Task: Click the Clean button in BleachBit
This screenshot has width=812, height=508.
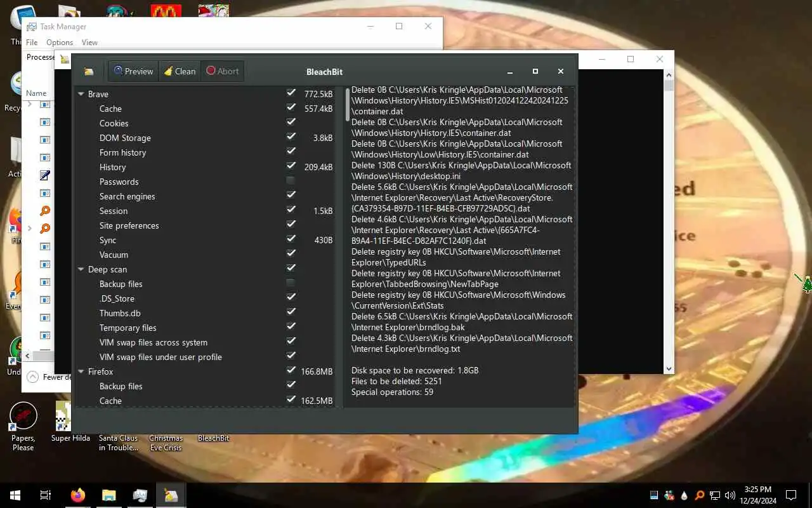Action: tap(180, 71)
